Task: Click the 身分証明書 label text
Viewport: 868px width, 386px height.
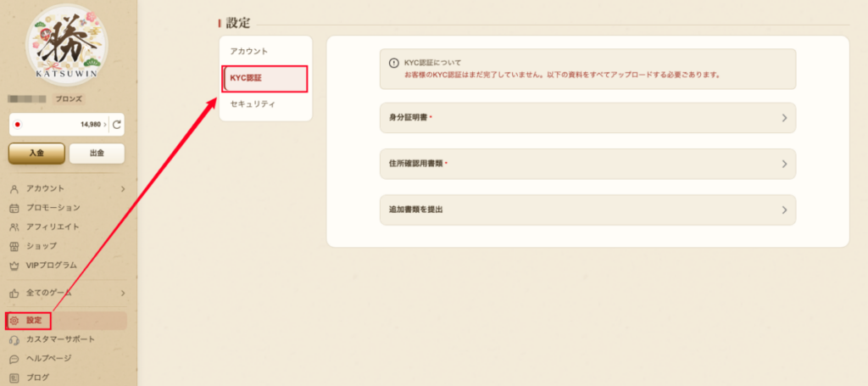Action: click(x=408, y=118)
